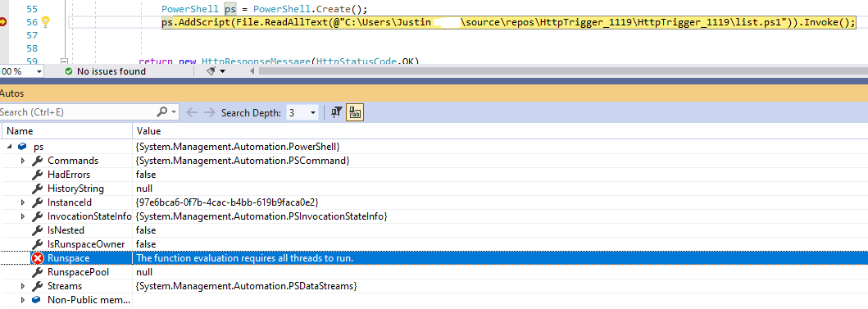Expand the InvocationStateInfo property
Viewport: 868px width, 309px height.
tap(23, 216)
